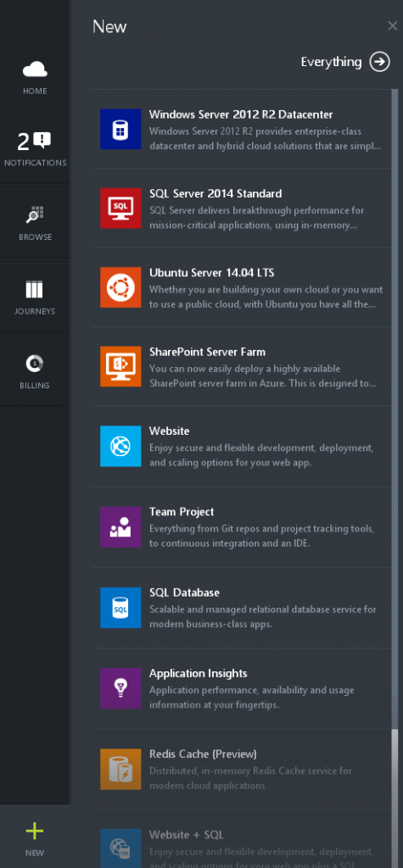Click the Redis Cache distributed in-memory description
The image size is (403, 868).
tap(250, 779)
